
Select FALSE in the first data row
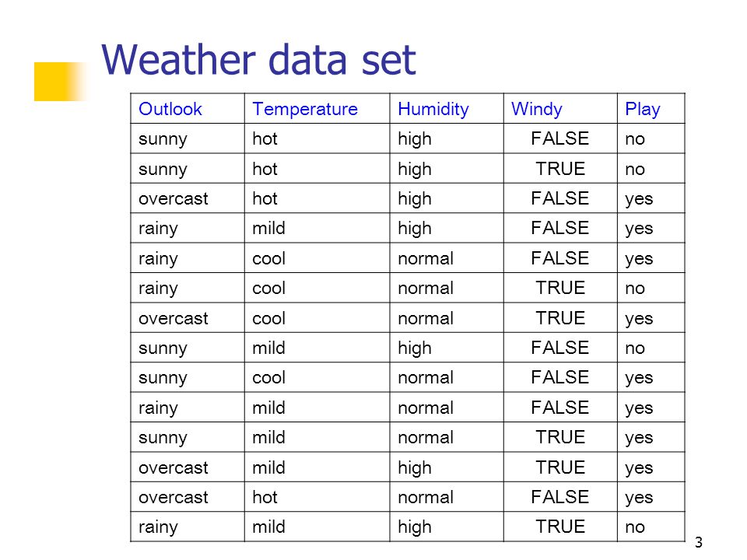[560, 138]
